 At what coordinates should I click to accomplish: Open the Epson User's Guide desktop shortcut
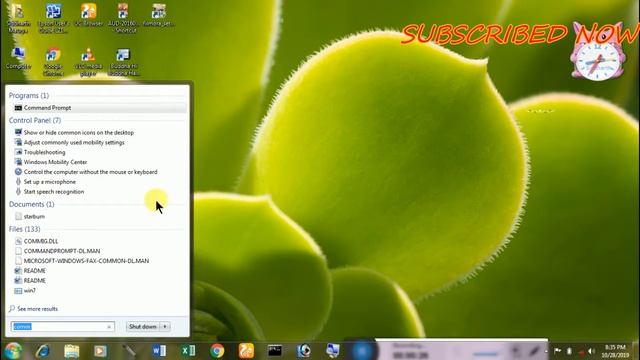pyautogui.click(x=53, y=18)
